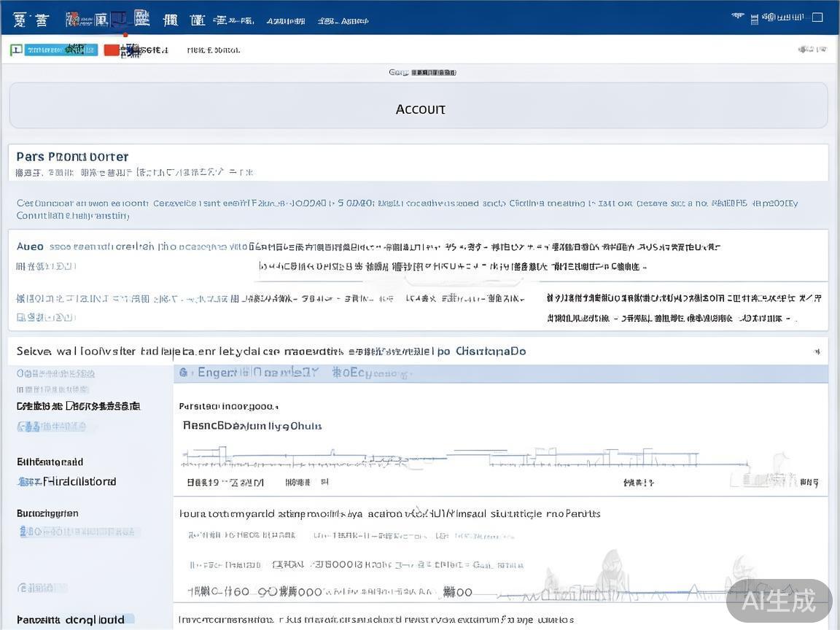Image resolution: width=840 pixels, height=630 pixels.
Task: Click inside the Account banner area
Action: tap(421, 109)
